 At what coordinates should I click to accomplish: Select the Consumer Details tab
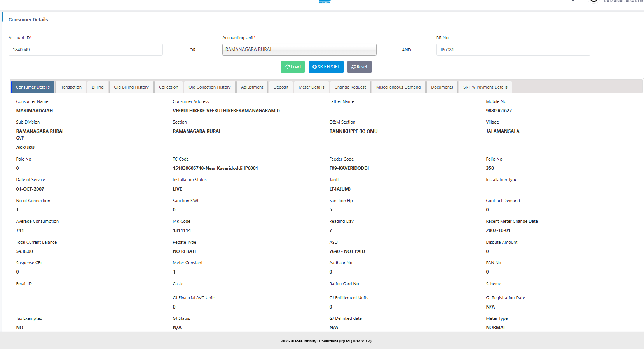33,87
